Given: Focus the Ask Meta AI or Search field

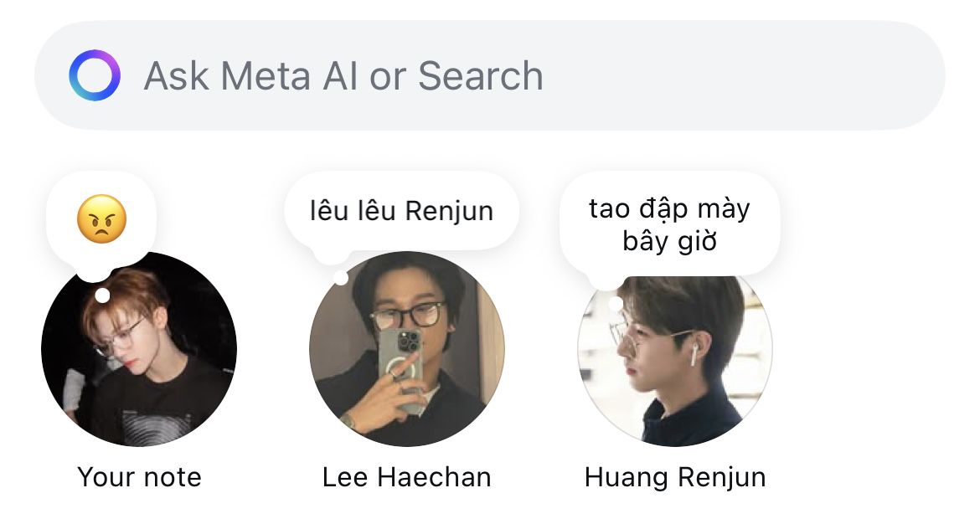Looking at the screenshot, I should (343, 76).
